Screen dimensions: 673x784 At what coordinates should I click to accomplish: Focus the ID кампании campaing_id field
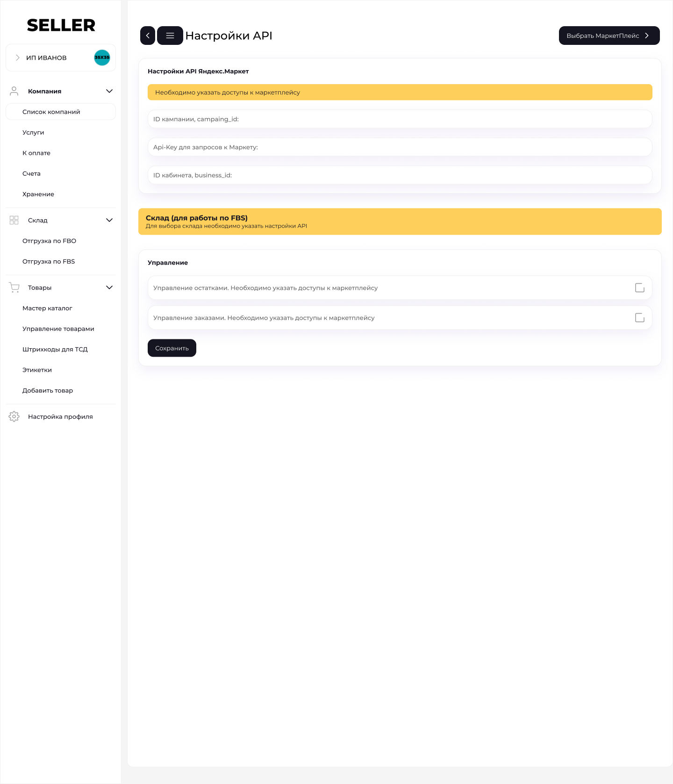tap(400, 119)
